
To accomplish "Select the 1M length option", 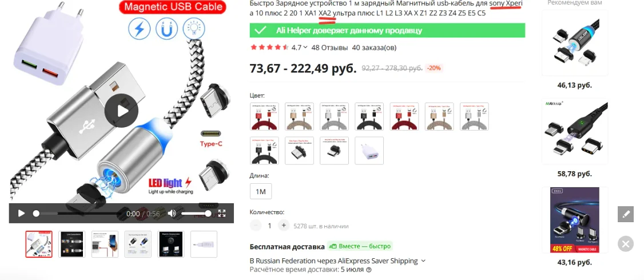I will (x=261, y=192).
